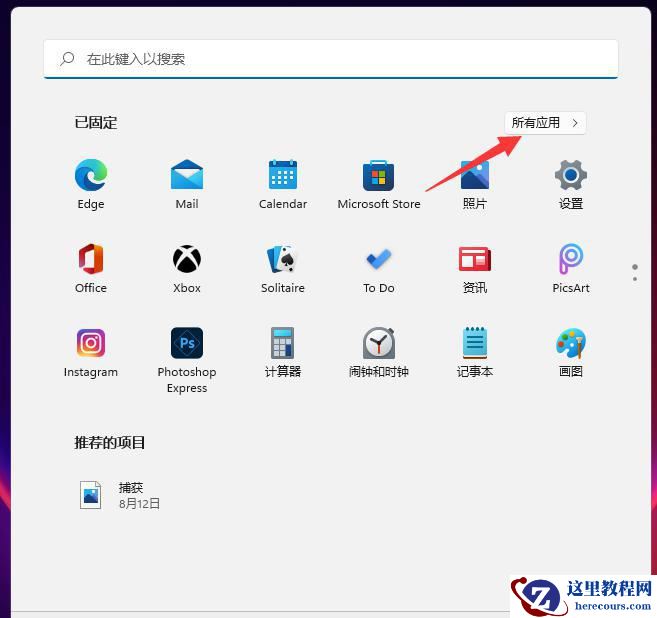Viewport: 657px width, 618px height.
Task: Click the search field 在此键入以搜索
Action: click(x=331, y=59)
